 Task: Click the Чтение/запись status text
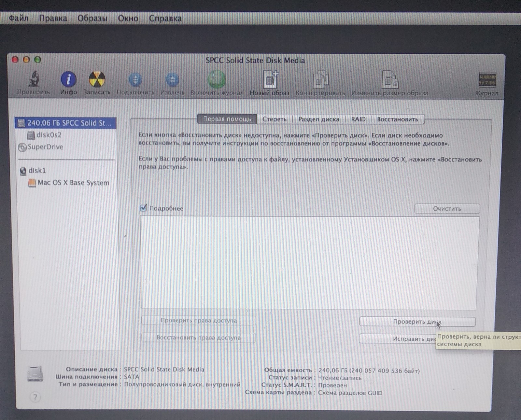(340, 378)
